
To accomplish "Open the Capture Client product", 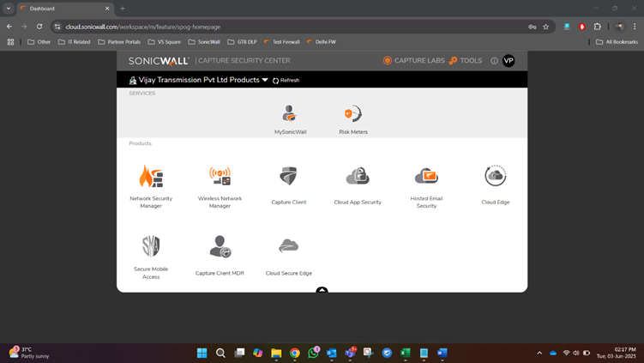I will (x=289, y=185).
